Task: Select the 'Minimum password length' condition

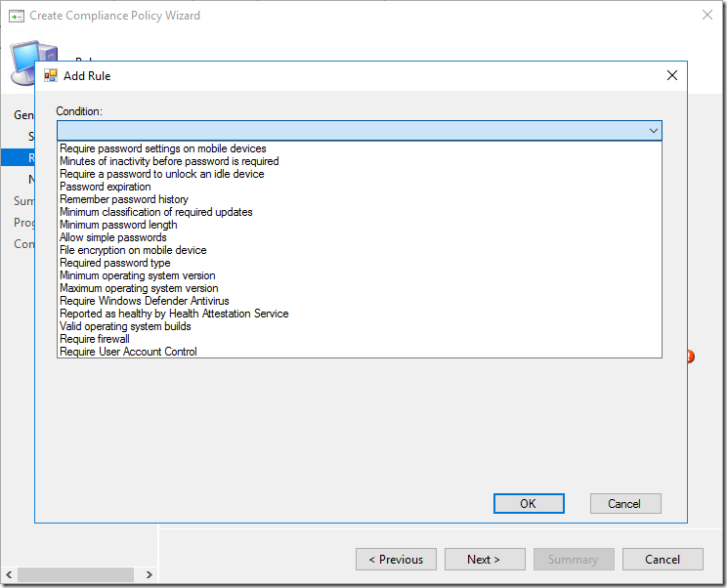Action: (x=118, y=225)
